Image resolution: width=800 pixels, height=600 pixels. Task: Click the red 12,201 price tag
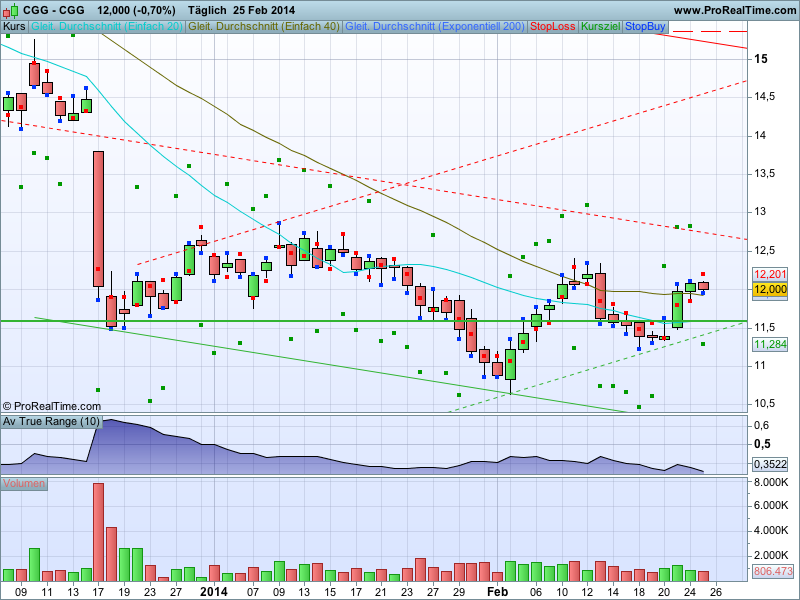(x=770, y=274)
